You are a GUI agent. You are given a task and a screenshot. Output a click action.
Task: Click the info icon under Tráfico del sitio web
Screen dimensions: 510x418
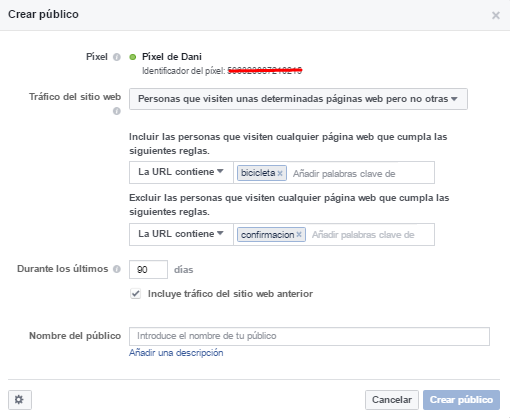117,111
